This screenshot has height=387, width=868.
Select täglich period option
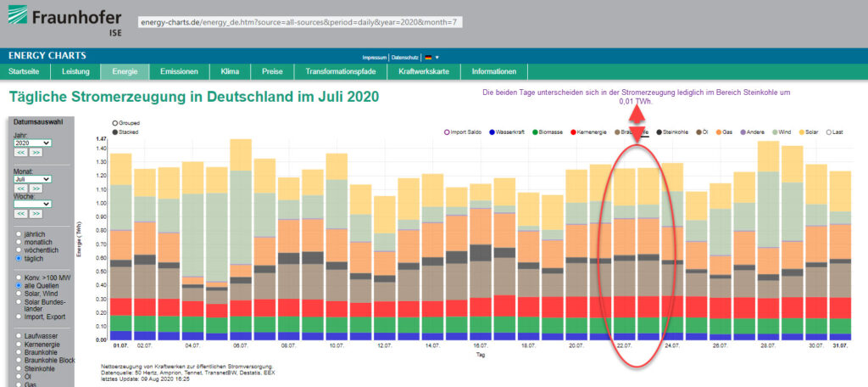click(x=19, y=258)
